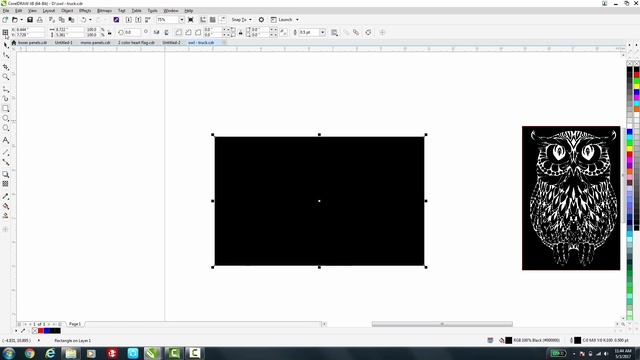
Task: Toggle Show guidelines in the toolbar
Action: 222,20
